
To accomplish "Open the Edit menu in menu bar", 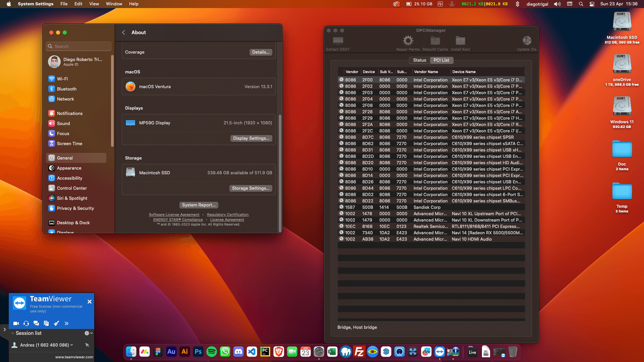I will (x=78, y=4).
